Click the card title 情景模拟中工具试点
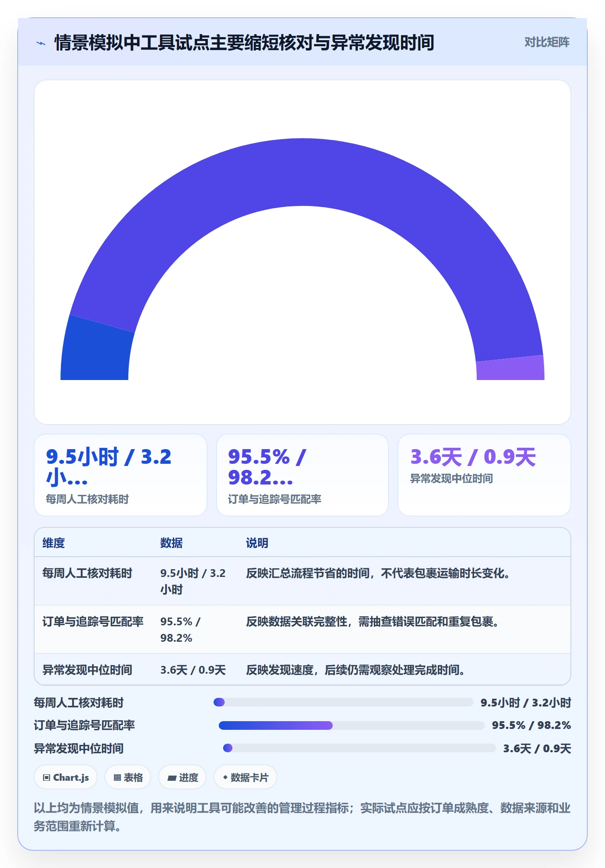Image resolution: width=605 pixels, height=868 pixels. tap(244, 43)
